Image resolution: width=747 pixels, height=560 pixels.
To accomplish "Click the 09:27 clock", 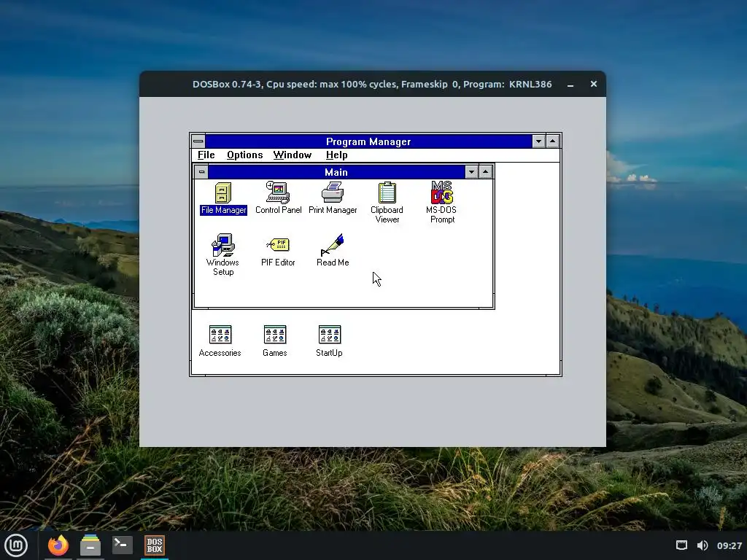I will (729, 545).
